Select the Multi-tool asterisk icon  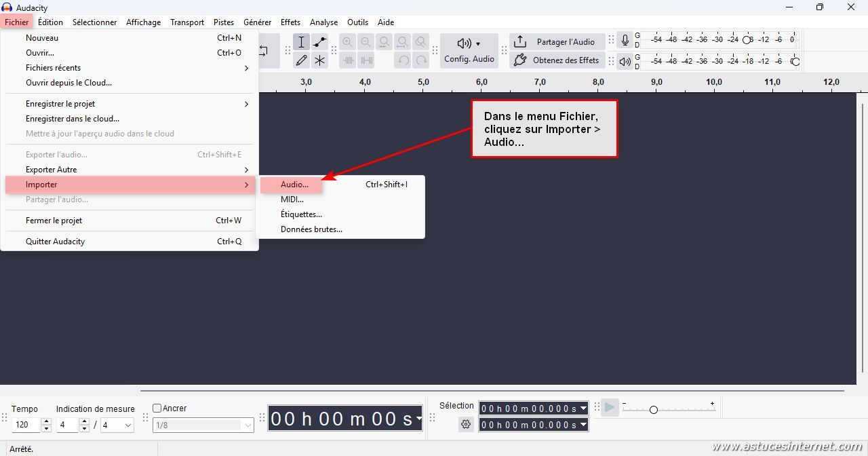[319, 60]
